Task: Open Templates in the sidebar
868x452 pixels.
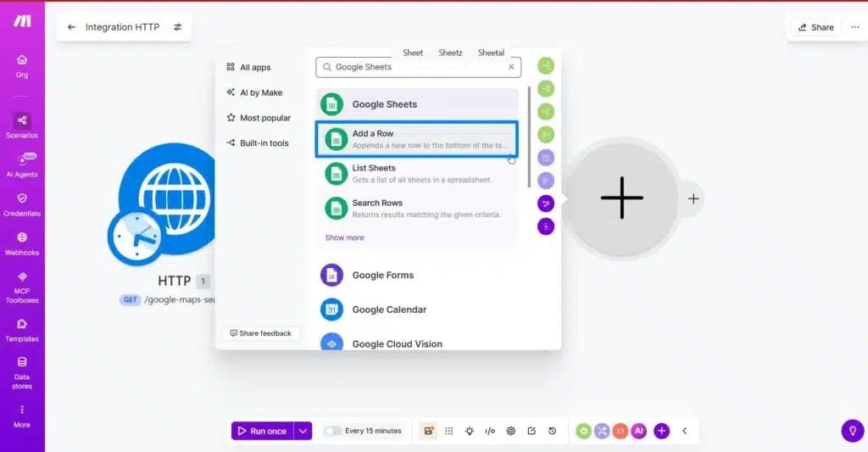Action: click(x=21, y=330)
